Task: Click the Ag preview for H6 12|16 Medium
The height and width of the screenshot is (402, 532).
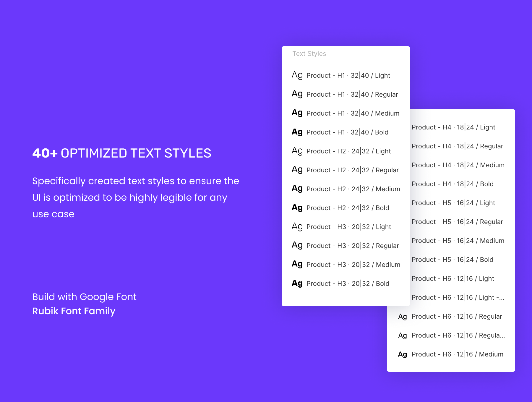Action: tap(402, 354)
